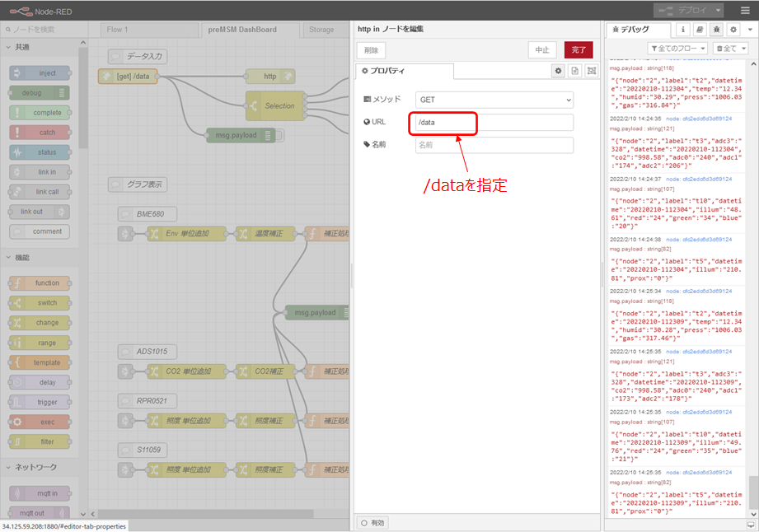Click the 完了 done button
Screen dimensions: 759x532
click(x=578, y=50)
